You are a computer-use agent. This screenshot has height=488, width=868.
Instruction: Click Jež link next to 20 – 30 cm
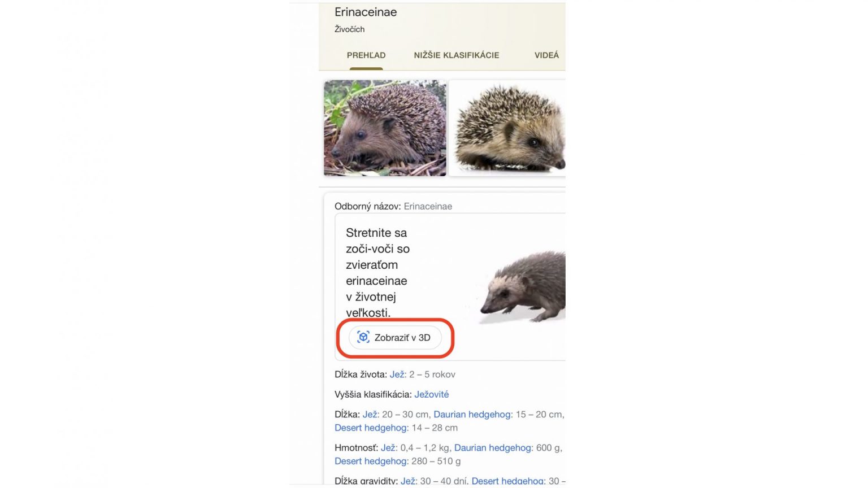(x=370, y=415)
